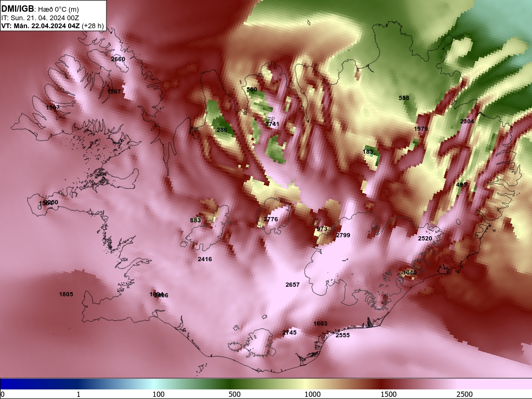Viewport: 532px width, 399px height.
Task: Click the 2657 value on the map
Action: click(x=293, y=285)
